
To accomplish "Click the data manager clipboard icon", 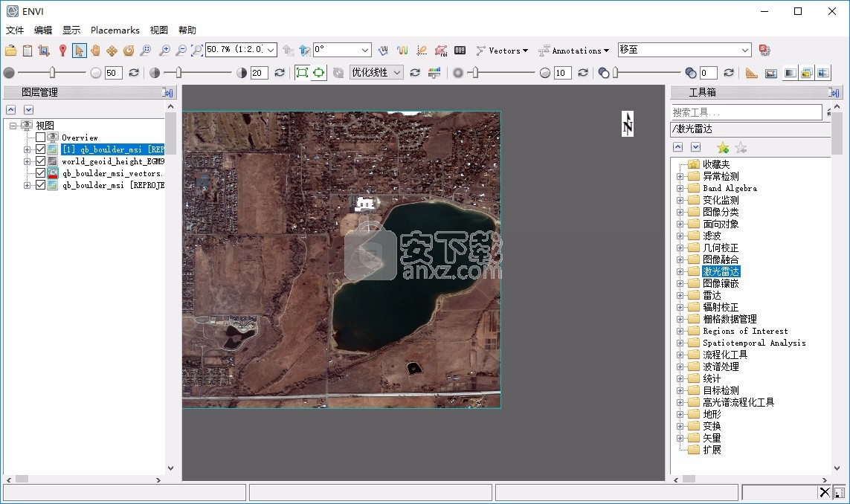I will click(x=27, y=51).
